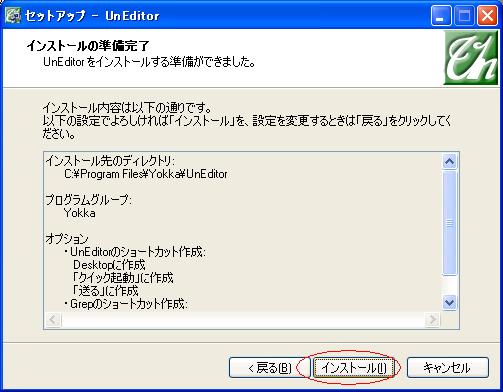The width and height of the screenshot is (503, 392).
Task: Click the vertical scrollbar down arrow
Action: pyautogui.click(x=449, y=303)
